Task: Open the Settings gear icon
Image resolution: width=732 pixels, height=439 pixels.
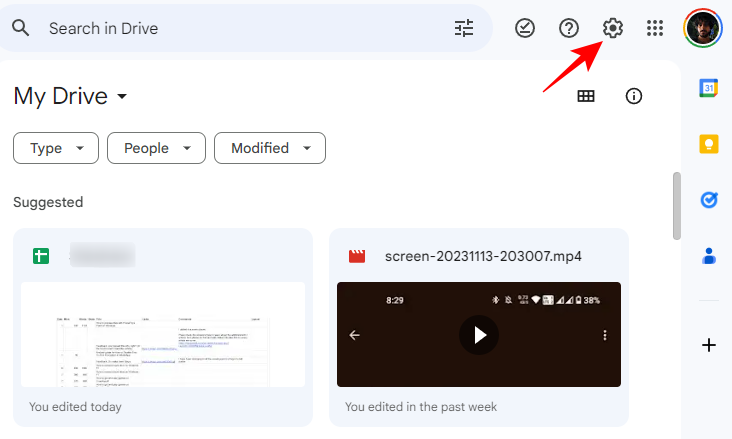Action: (612, 28)
